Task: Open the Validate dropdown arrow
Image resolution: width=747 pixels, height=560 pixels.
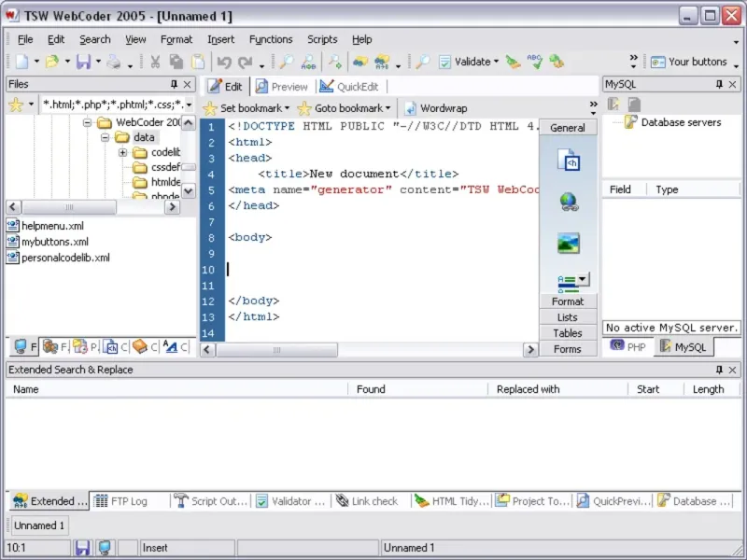Action: [496, 62]
